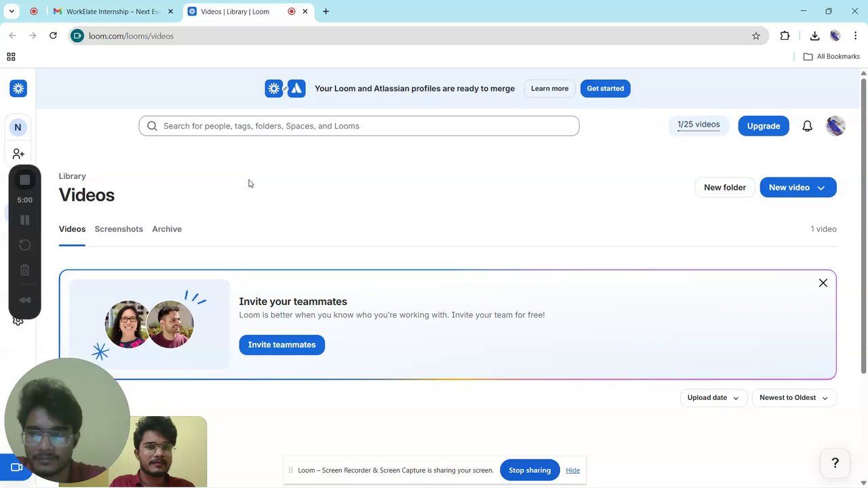868x488 pixels.
Task: Close the WorkElate Internship Gmail tab
Action: 170,12
